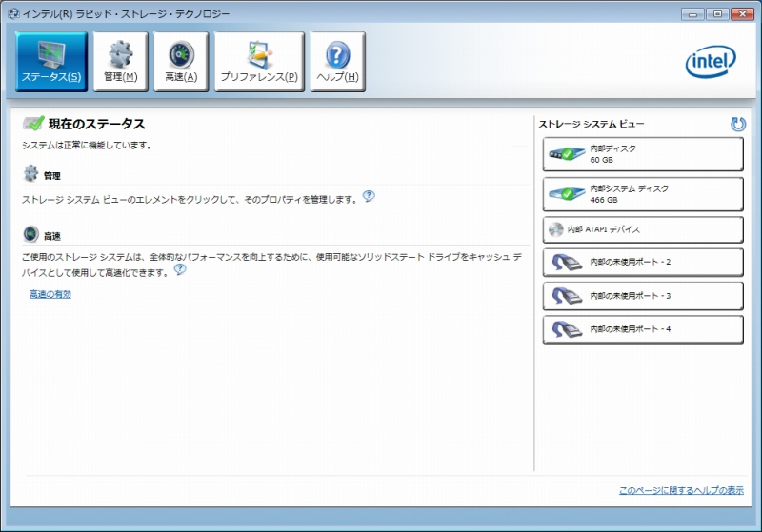The width and height of the screenshot is (762, 532).
Task: Click the ATAPI optical disc icon
Action: pos(556,229)
